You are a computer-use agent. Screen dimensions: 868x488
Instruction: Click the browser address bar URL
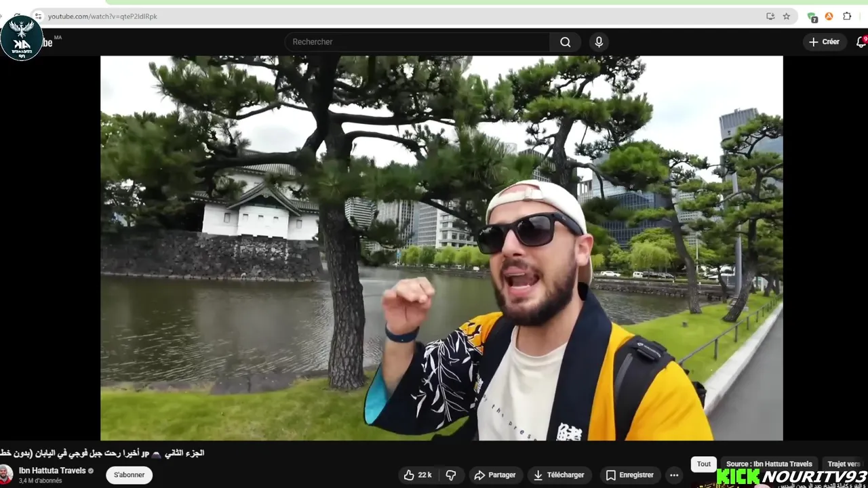point(102,16)
